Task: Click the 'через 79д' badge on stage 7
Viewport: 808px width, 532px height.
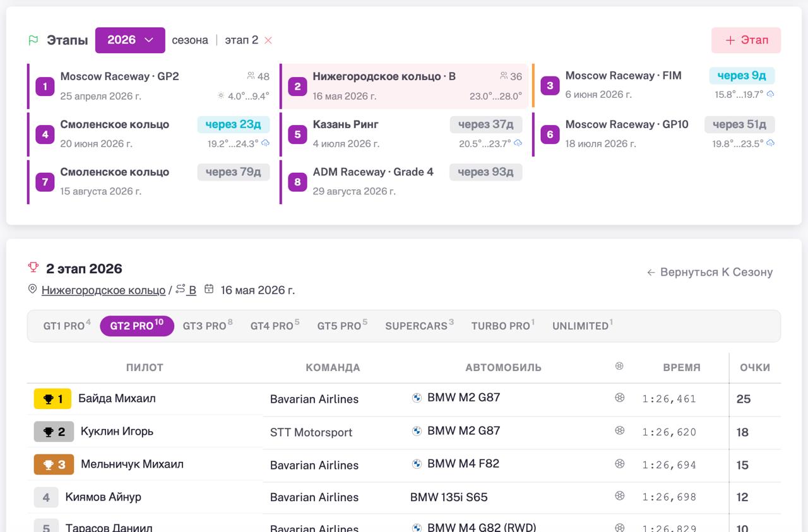Action: click(x=233, y=172)
